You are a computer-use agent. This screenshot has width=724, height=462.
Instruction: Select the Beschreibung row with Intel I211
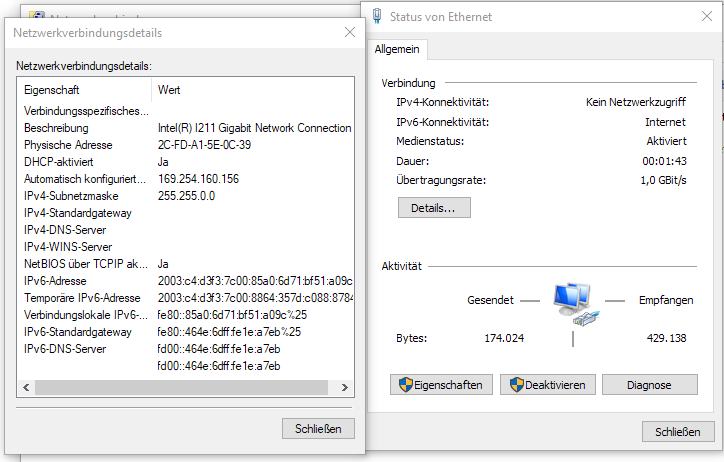(186, 128)
